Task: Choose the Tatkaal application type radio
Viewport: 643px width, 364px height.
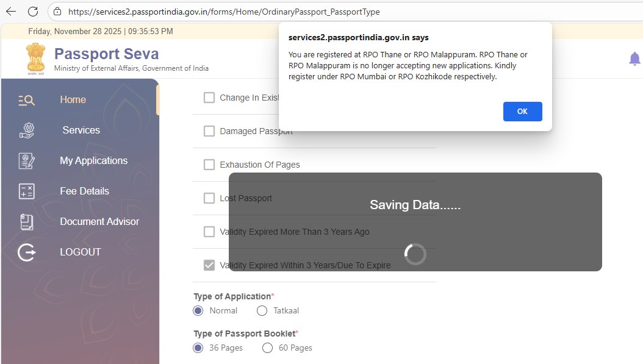Action: click(x=262, y=311)
